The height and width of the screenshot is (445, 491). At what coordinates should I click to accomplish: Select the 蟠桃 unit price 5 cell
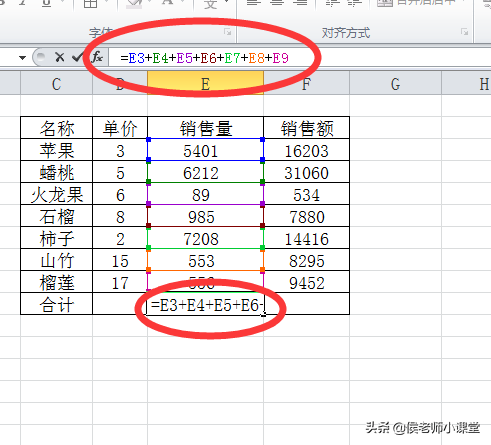click(x=120, y=172)
